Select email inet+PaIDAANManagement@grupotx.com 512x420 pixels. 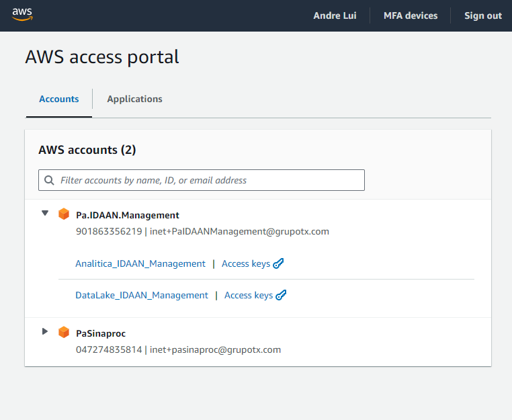239,231
